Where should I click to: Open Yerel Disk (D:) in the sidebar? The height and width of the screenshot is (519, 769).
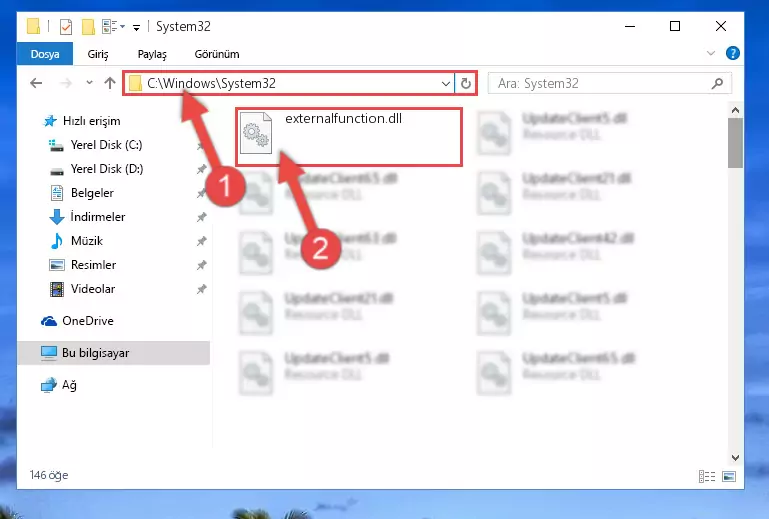click(106, 169)
